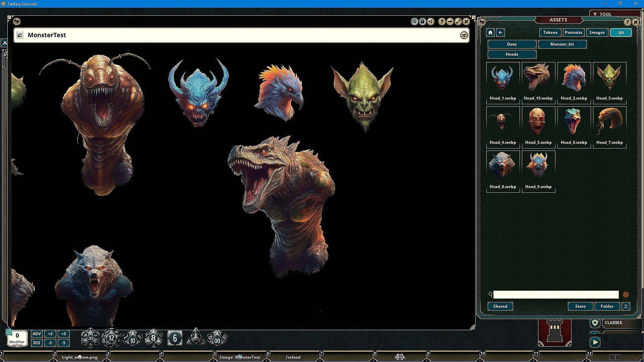Toggle the ADV modifier button
The width and height of the screenshot is (644, 362).
tap(37, 334)
